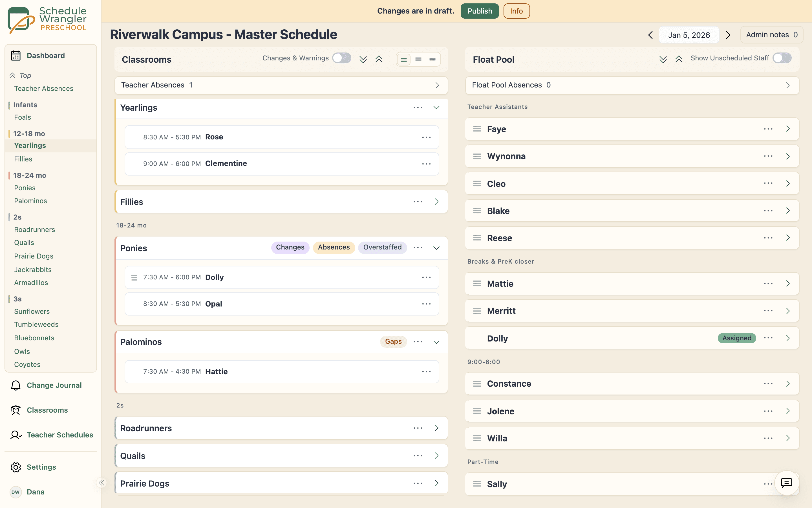This screenshot has width=812, height=508.
Task: Click the Teacher Schedules person icon
Action: tap(16, 435)
